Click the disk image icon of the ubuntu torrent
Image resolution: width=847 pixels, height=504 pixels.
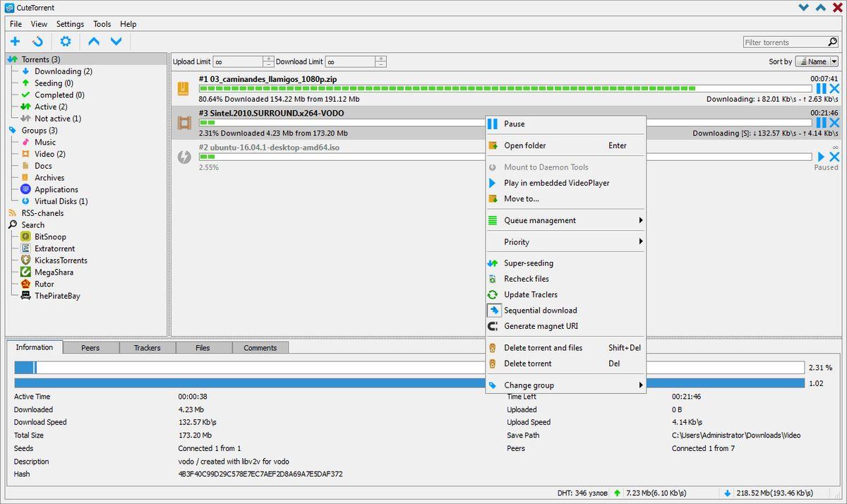[x=184, y=157]
